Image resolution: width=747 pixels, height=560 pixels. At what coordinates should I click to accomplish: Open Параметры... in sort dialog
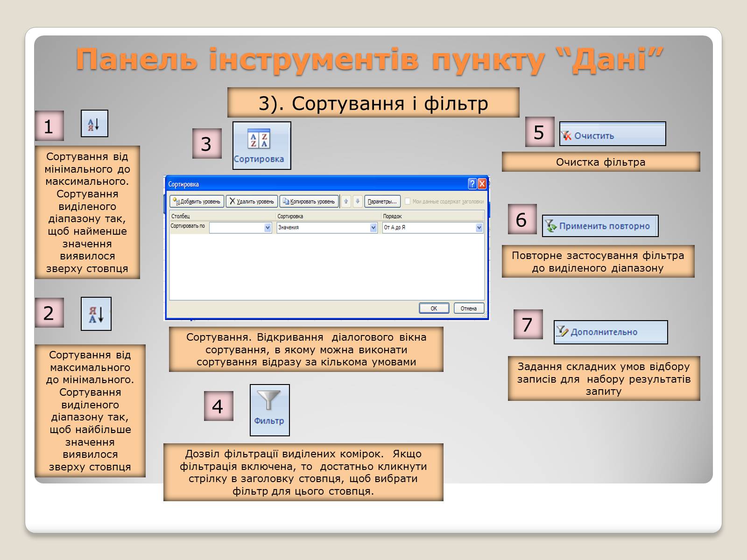382,201
